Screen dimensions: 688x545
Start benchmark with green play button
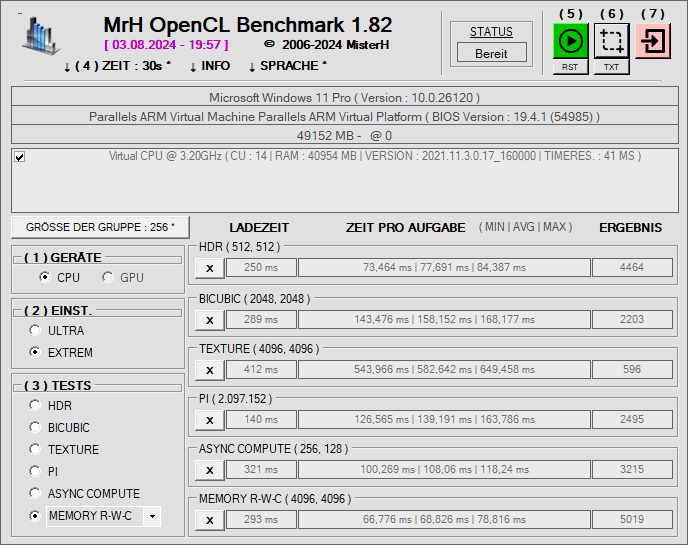(x=570, y=41)
